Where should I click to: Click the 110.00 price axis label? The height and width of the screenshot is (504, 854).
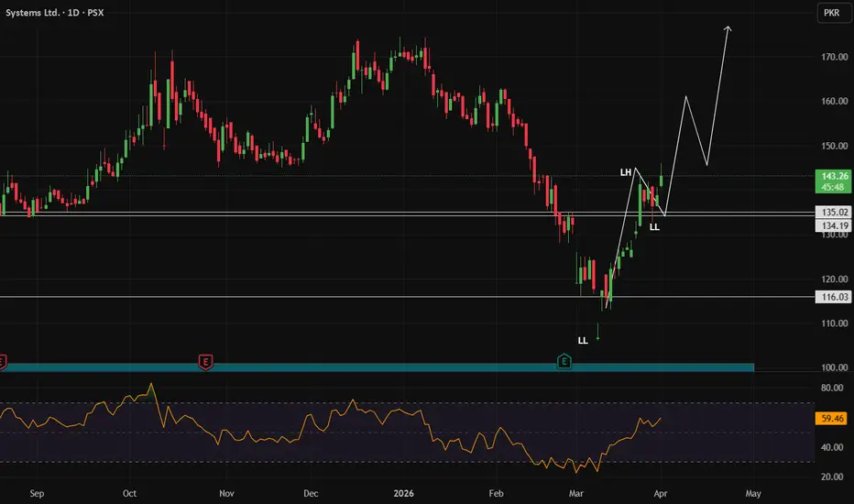835,323
